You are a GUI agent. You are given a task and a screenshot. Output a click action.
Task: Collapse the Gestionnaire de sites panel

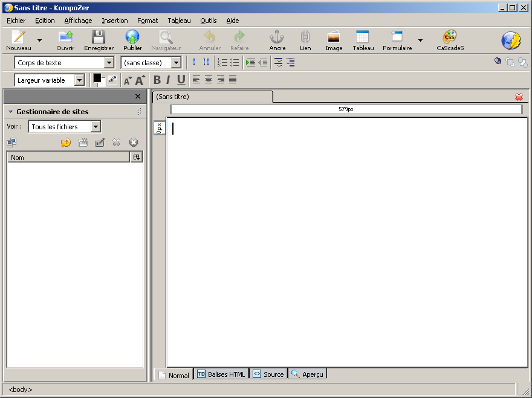pyautogui.click(x=10, y=112)
